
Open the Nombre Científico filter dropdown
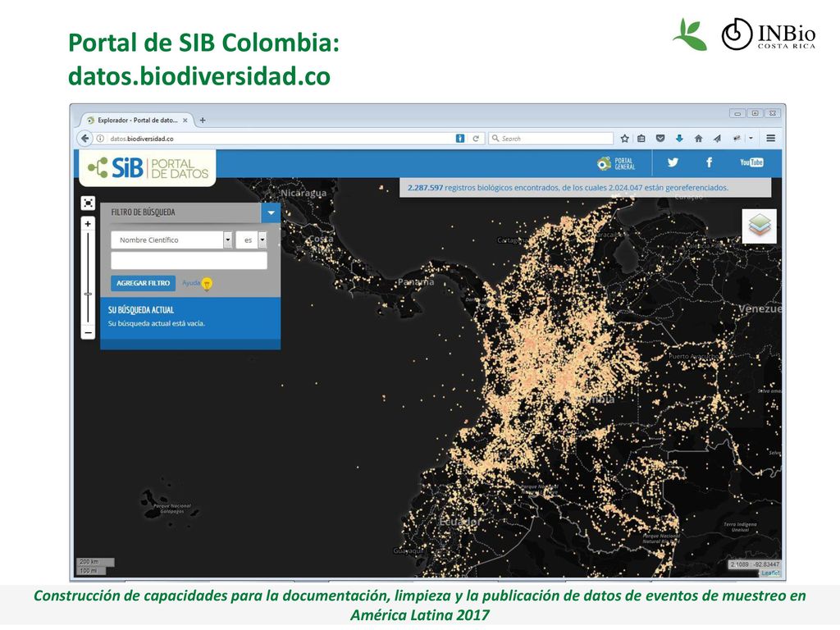pyautogui.click(x=171, y=240)
